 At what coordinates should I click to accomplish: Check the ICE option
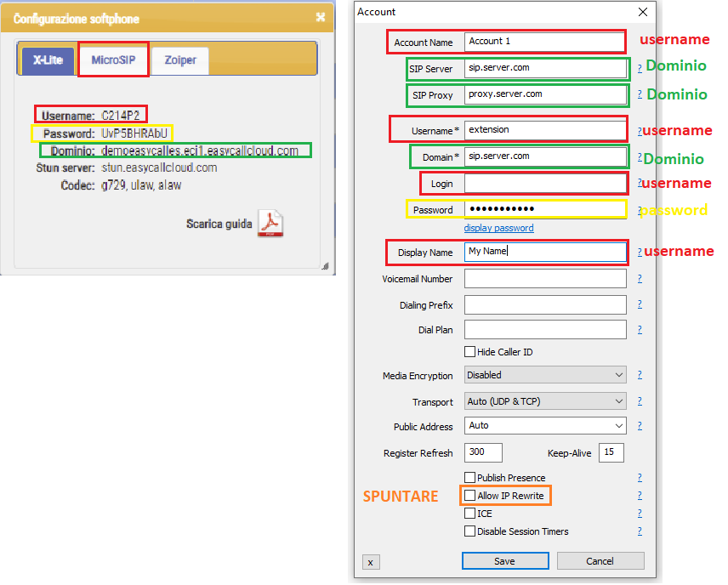(469, 513)
